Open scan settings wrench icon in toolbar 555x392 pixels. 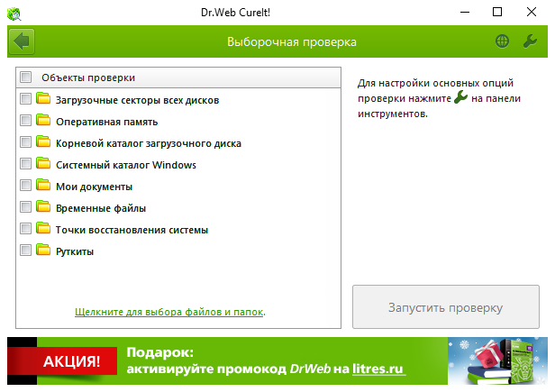pos(530,41)
